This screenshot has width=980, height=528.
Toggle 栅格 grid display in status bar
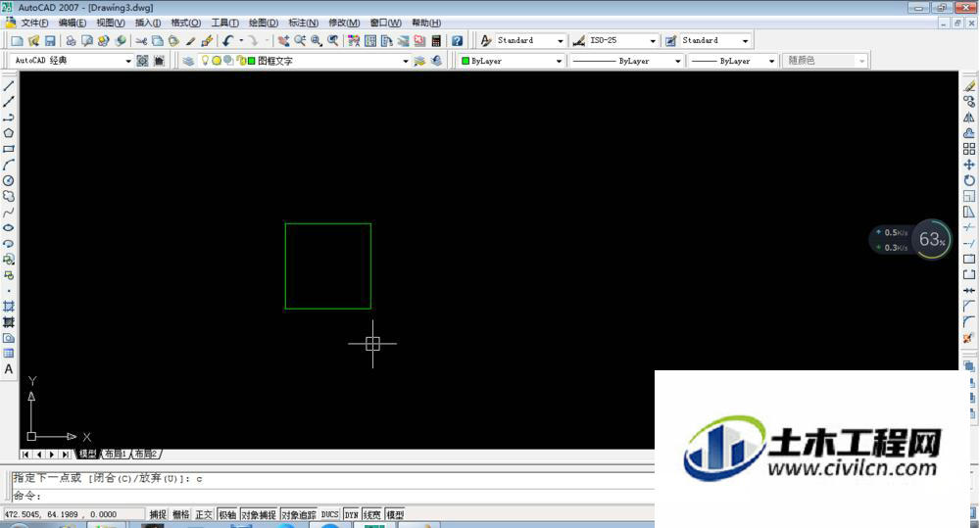[x=180, y=514]
